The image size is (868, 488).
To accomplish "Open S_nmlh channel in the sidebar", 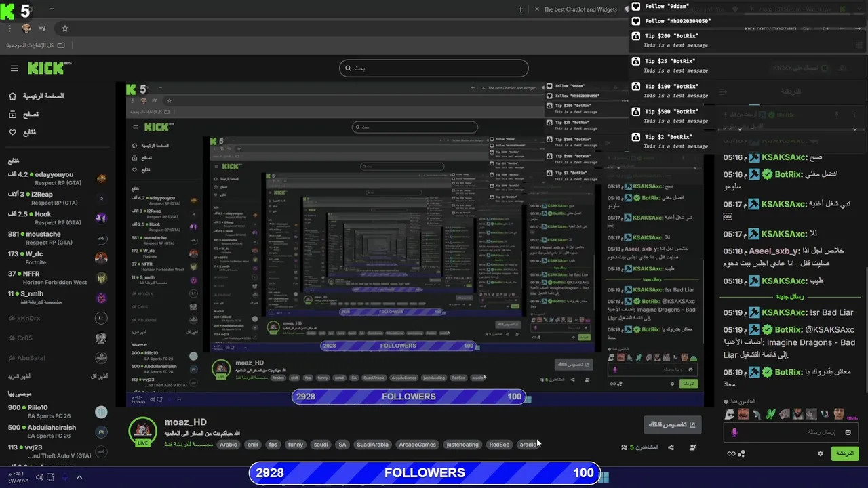I will tap(57, 298).
